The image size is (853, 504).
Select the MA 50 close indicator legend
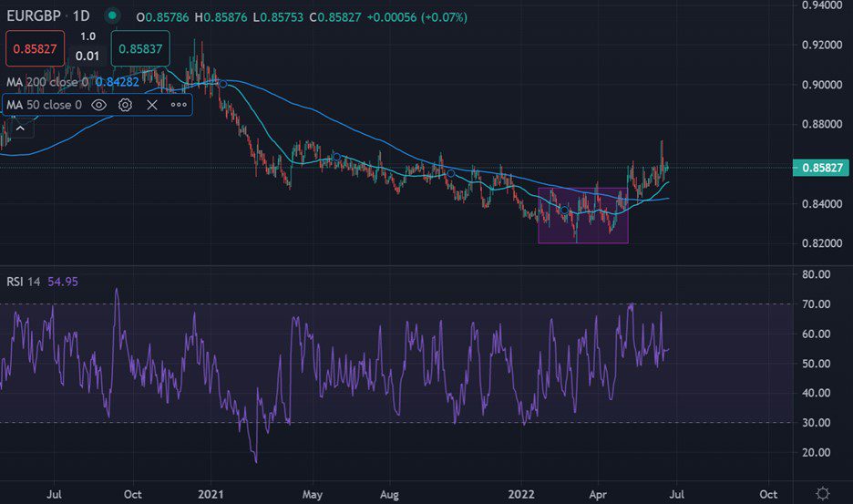(45, 105)
